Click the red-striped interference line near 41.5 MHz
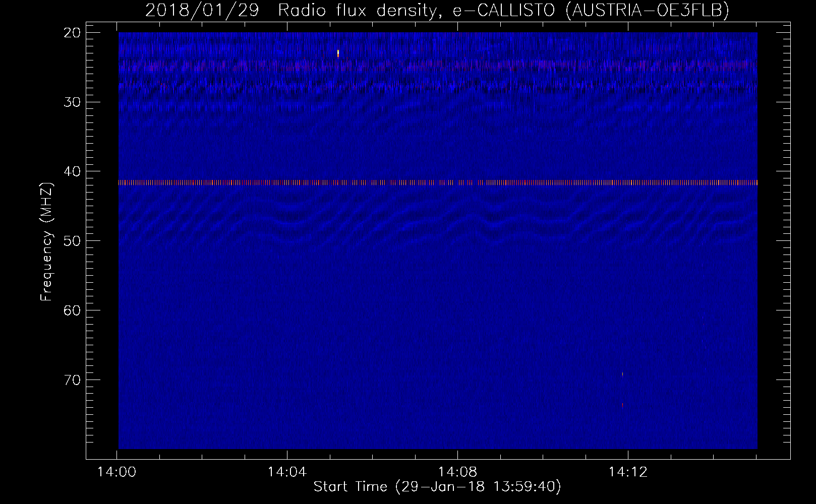Screen dimensions: 816x504 coord(438,182)
